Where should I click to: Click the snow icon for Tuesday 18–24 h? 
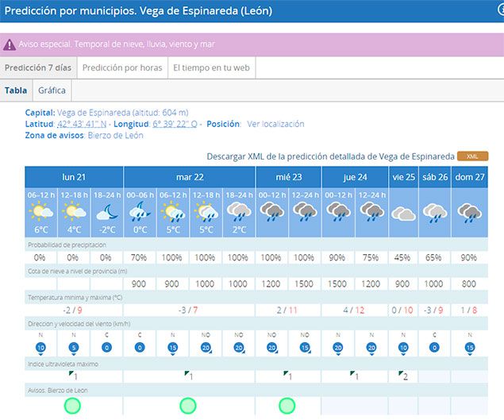238,212
